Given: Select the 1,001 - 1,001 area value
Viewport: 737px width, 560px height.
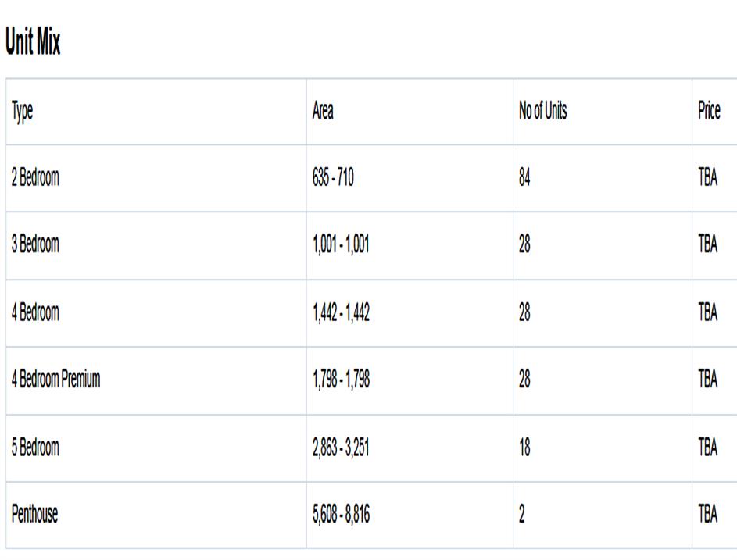Looking at the screenshot, I should coord(341,244).
